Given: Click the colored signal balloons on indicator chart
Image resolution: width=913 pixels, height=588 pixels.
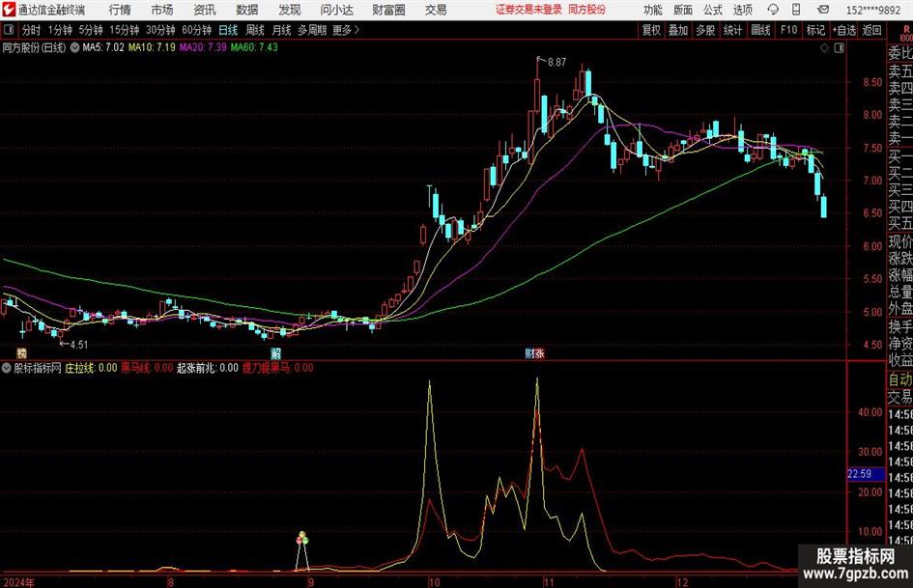Looking at the screenshot, I should click(302, 539).
